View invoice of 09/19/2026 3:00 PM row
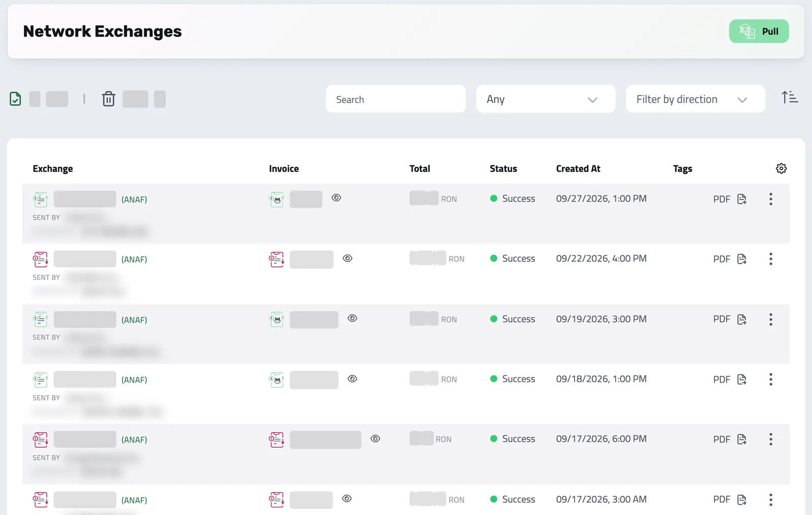 [352, 318]
